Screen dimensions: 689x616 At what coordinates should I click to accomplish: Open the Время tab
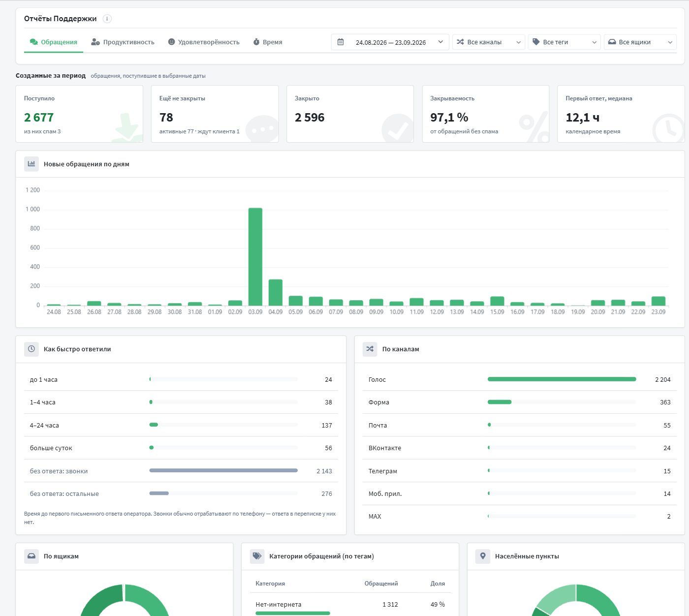268,42
